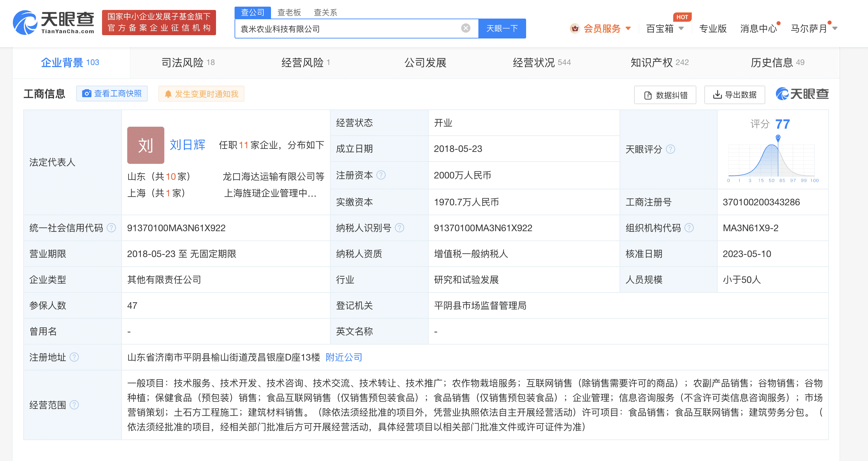Click staff size 小于50人
This screenshot has height=461, width=868.
pyautogui.click(x=741, y=280)
